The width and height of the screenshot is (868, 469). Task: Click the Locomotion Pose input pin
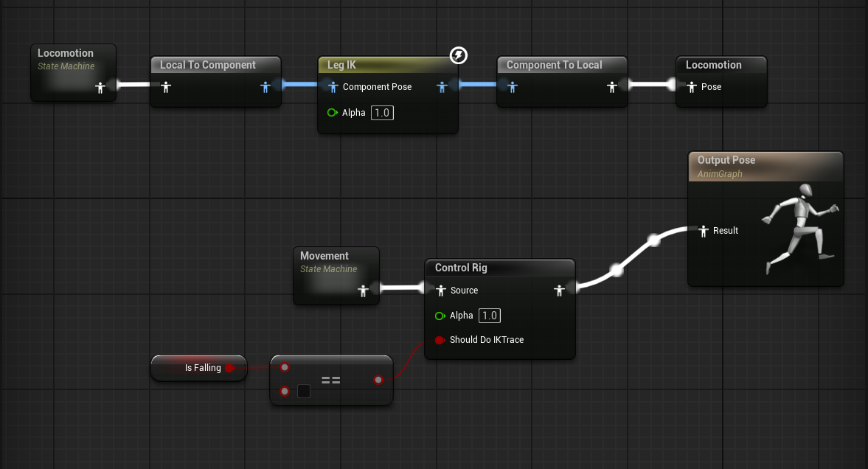point(692,87)
